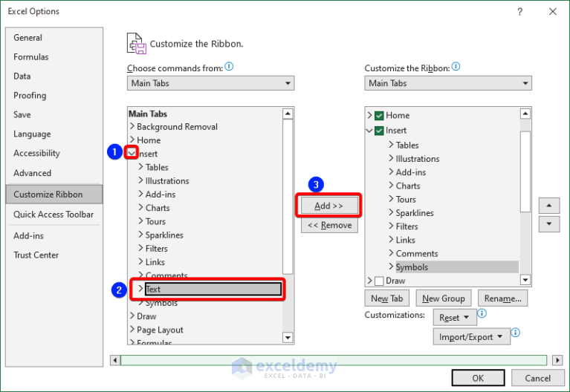Select Links in right ribbon list
This screenshot has width=570, height=392.
click(x=405, y=240)
